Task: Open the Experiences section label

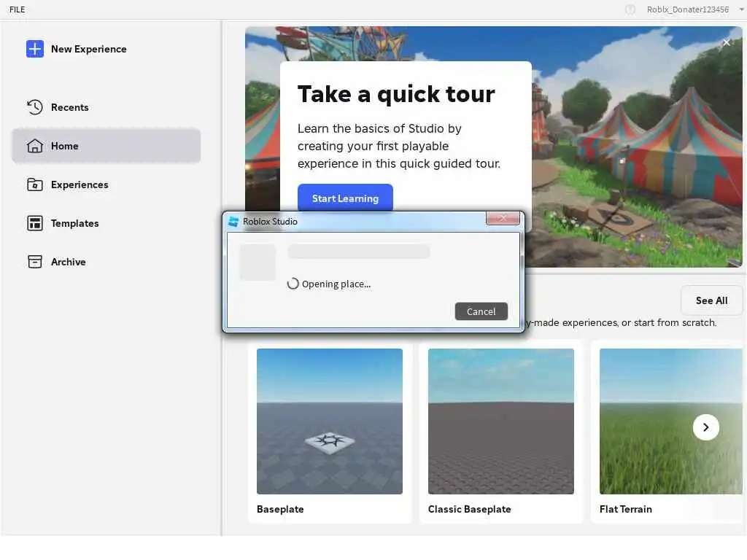Action: [80, 184]
